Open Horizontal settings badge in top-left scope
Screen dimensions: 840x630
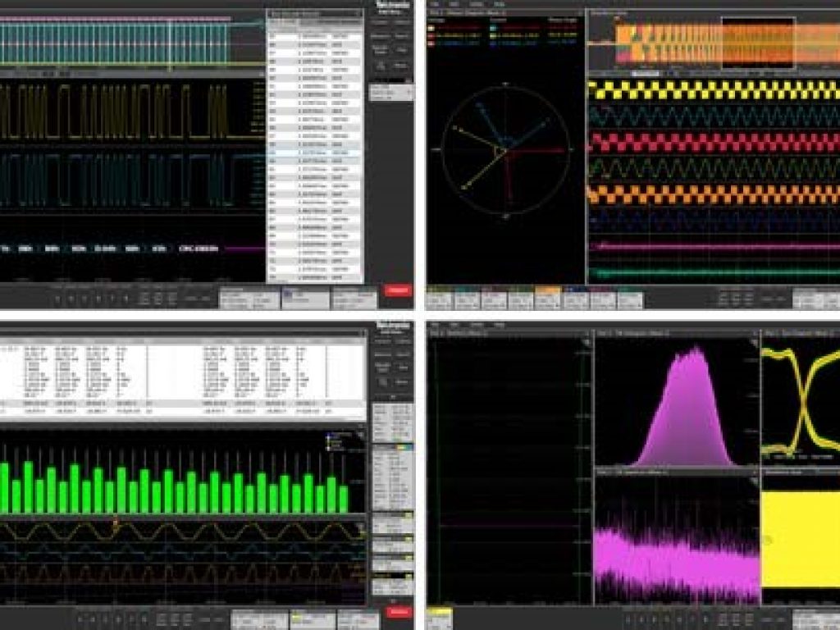click(x=249, y=299)
